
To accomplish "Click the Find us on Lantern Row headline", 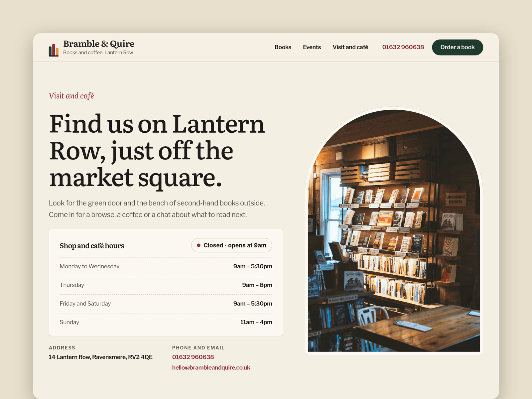I will (157, 151).
